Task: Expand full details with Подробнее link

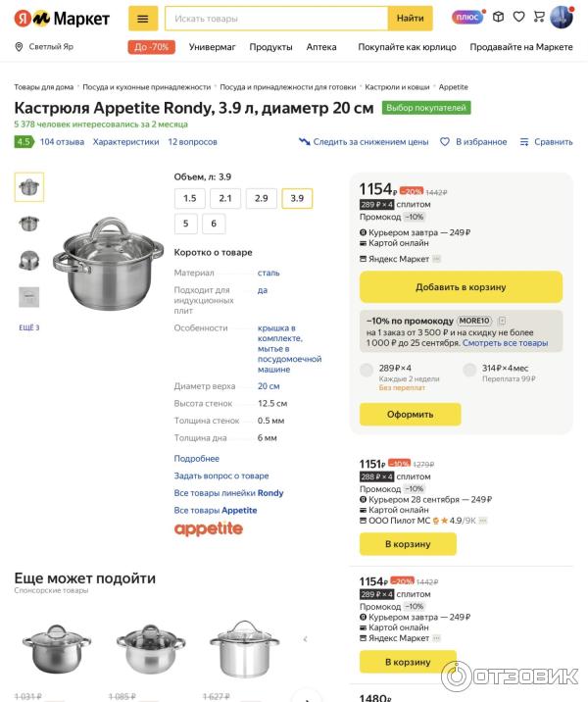Action: point(196,459)
